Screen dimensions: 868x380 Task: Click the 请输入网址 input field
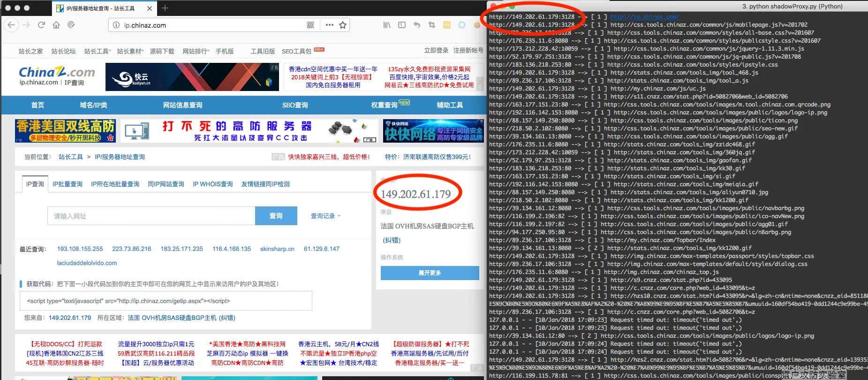pos(151,216)
